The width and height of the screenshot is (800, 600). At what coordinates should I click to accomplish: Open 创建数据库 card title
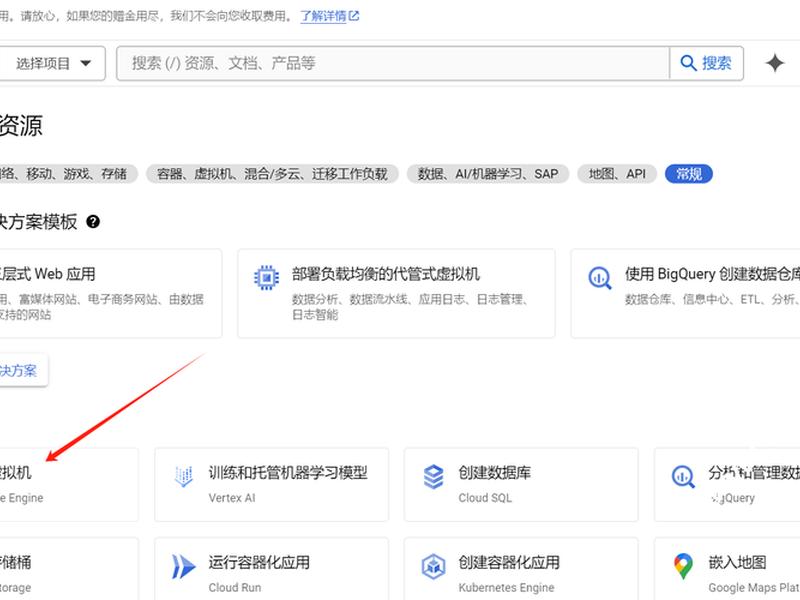(494, 473)
